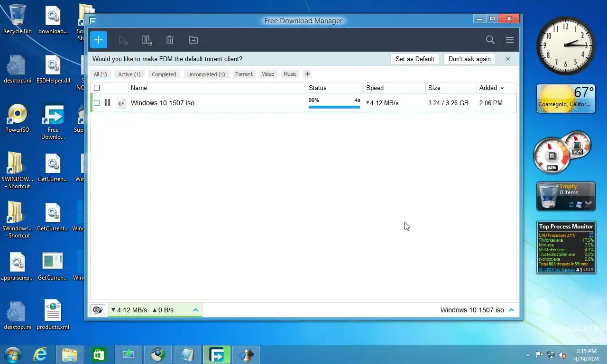The width and height of the screenshot is (607, 364).
Task: Click the pause all downloads toolbar icon
Action: [147, 40]
